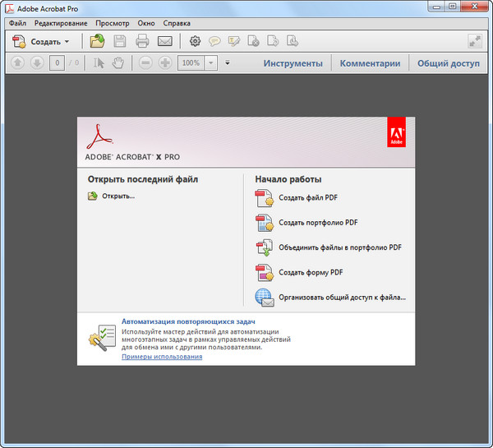Screen dimensions: 493x448
Task: Click the zoom out minus icon
Action: tap(145, 63)
